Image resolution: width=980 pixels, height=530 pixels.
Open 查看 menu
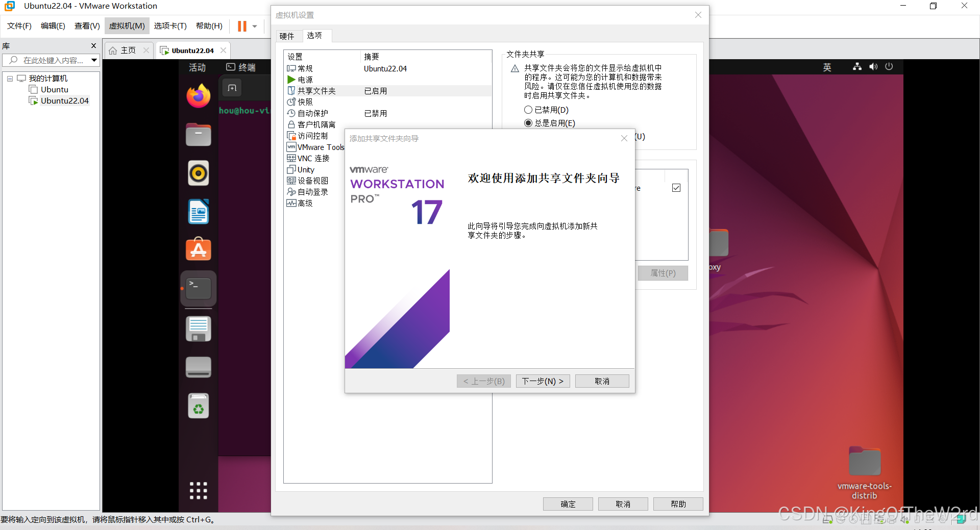pos(87,26)
